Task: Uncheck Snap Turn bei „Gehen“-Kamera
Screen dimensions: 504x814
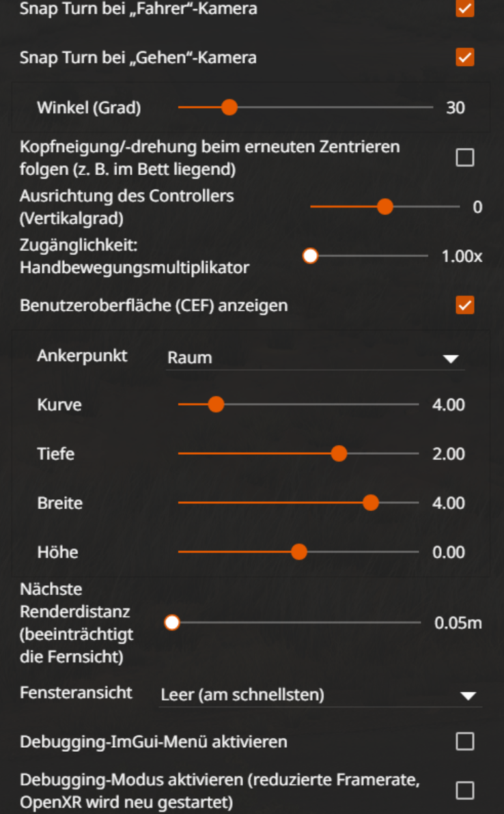Action: [x=464, y=57]
